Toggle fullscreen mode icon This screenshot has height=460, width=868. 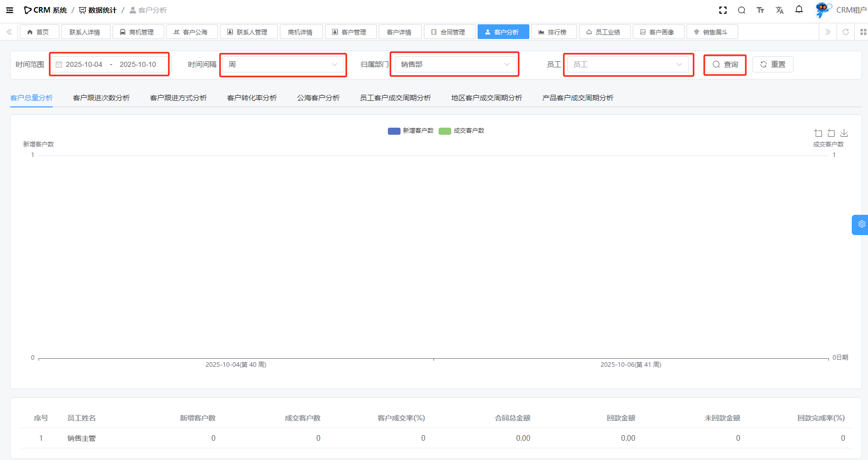[723, 10]
